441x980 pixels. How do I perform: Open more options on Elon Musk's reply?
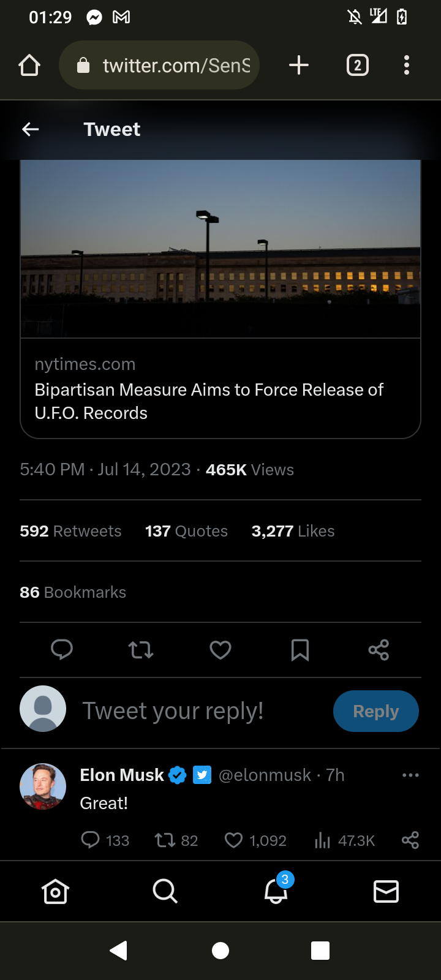tap(410, 775)
